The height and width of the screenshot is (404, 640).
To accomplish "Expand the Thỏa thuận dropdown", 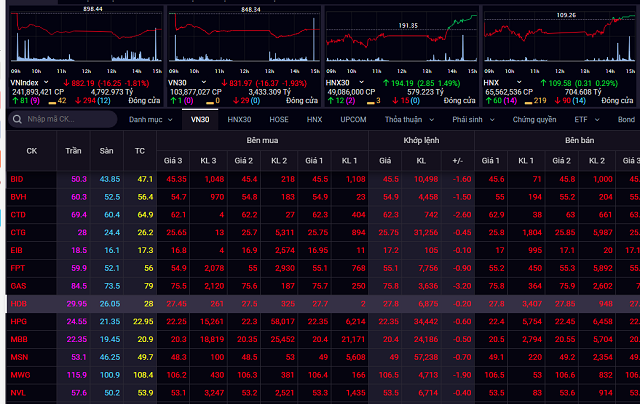I will click(x=407, y=120).
